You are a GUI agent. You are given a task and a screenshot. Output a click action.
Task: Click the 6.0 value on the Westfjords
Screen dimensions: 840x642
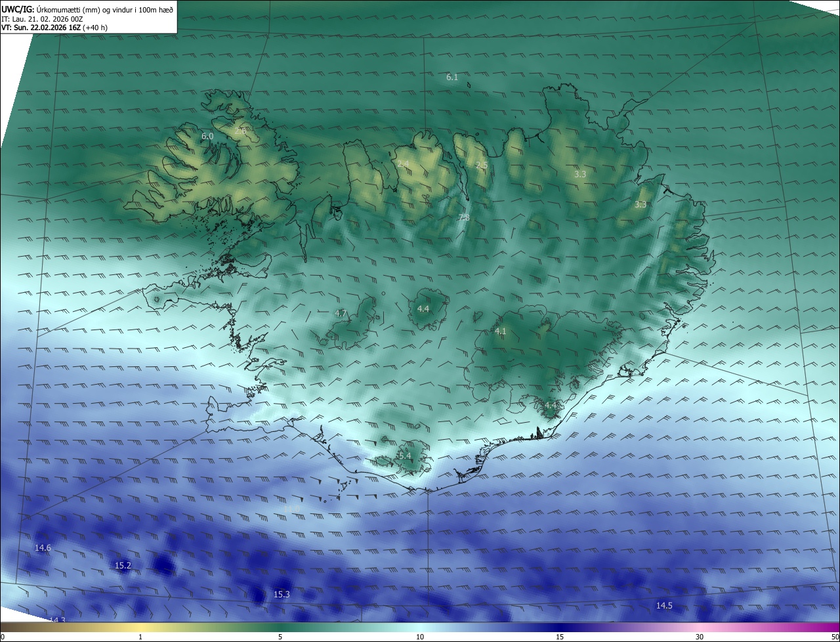coord(207,137)
